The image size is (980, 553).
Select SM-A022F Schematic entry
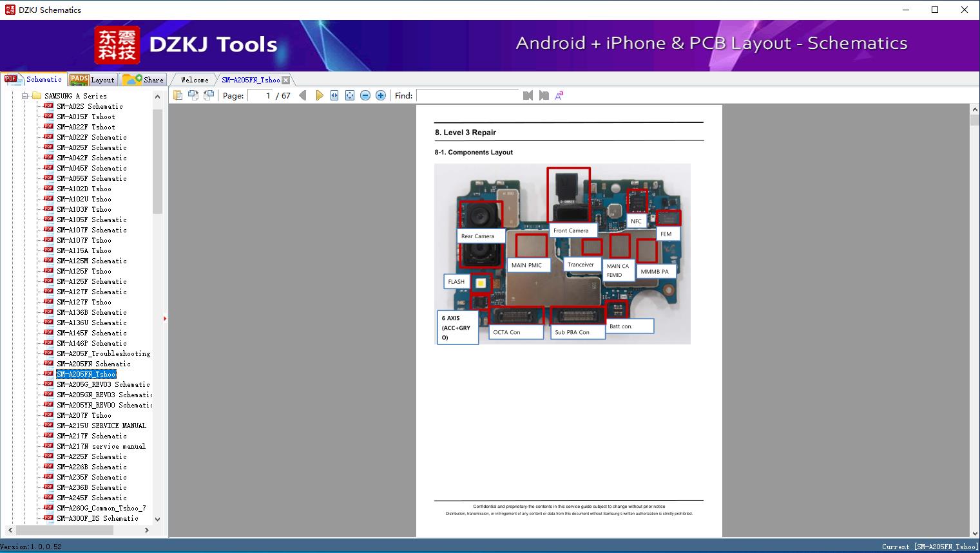91,137
